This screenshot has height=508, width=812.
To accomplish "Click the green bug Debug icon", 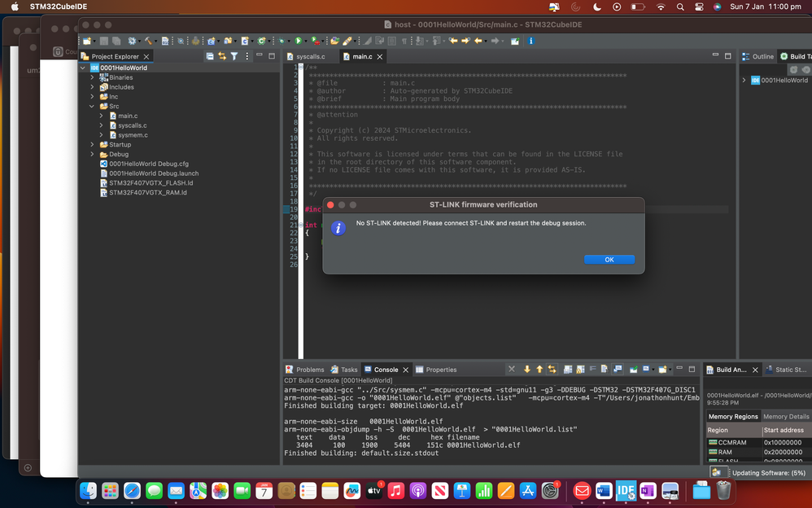I will tap(282, 41).
